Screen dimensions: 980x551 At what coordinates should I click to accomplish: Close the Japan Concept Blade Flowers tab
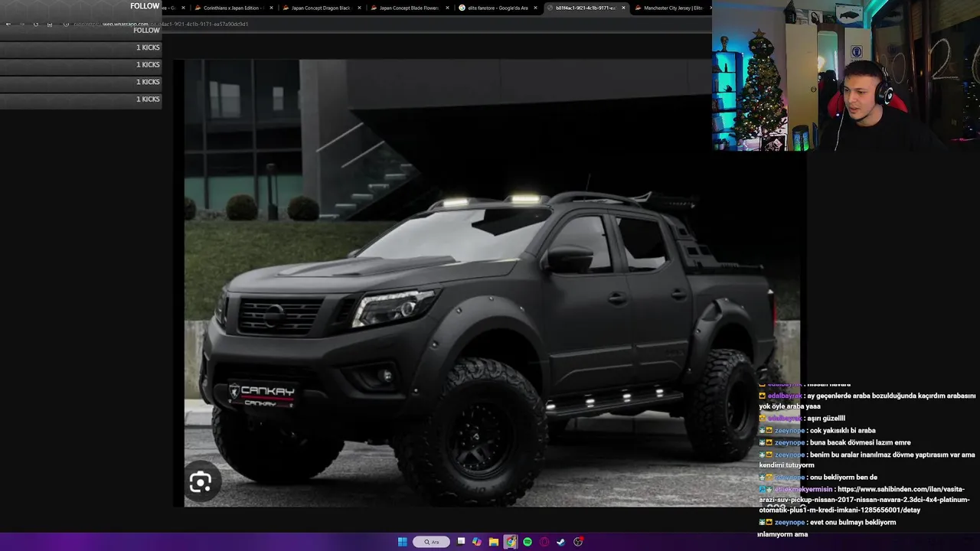(x=447, y=8)
